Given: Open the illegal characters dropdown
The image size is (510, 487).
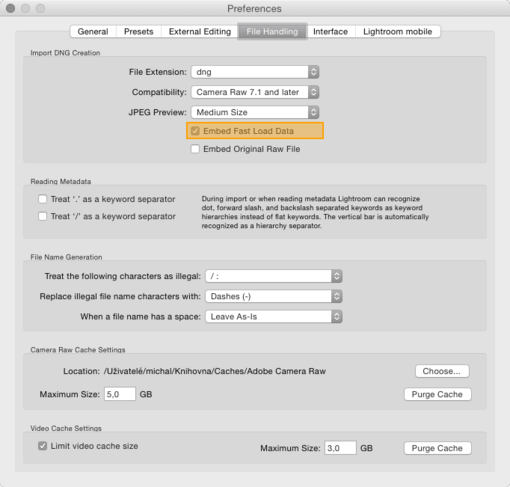Looking at the screenshot, I should click(274, 276).
